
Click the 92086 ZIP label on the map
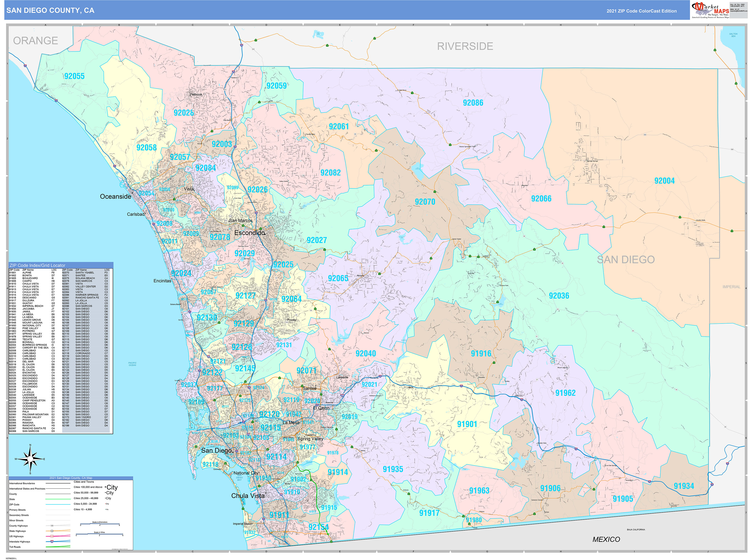(473, 103)
